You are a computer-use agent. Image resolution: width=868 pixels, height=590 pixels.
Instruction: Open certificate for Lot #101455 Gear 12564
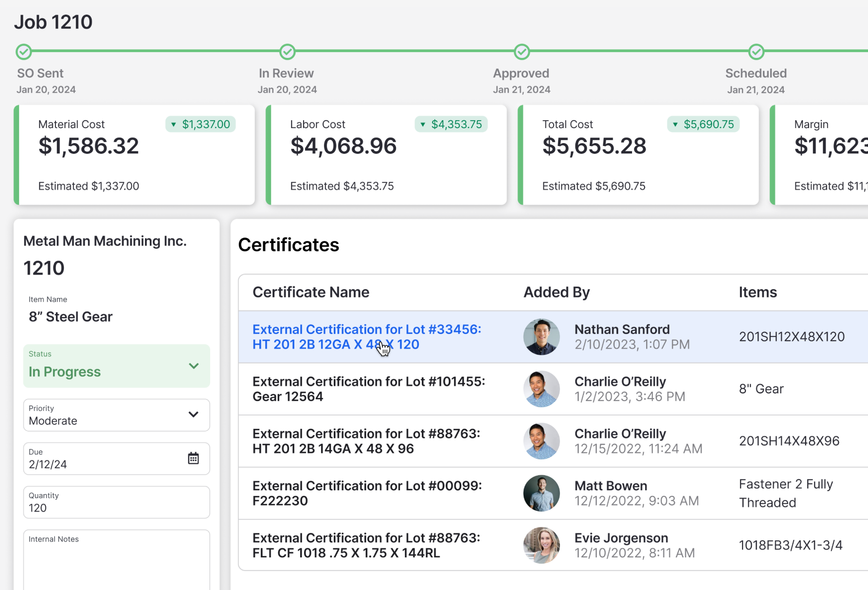[369, 389]
